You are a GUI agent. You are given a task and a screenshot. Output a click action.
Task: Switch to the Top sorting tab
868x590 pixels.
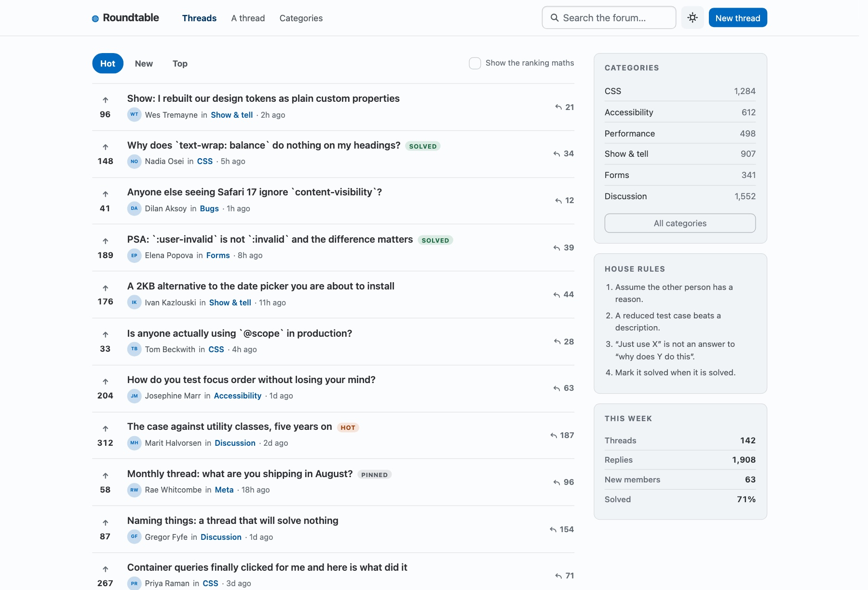click(x=180, y=63)
